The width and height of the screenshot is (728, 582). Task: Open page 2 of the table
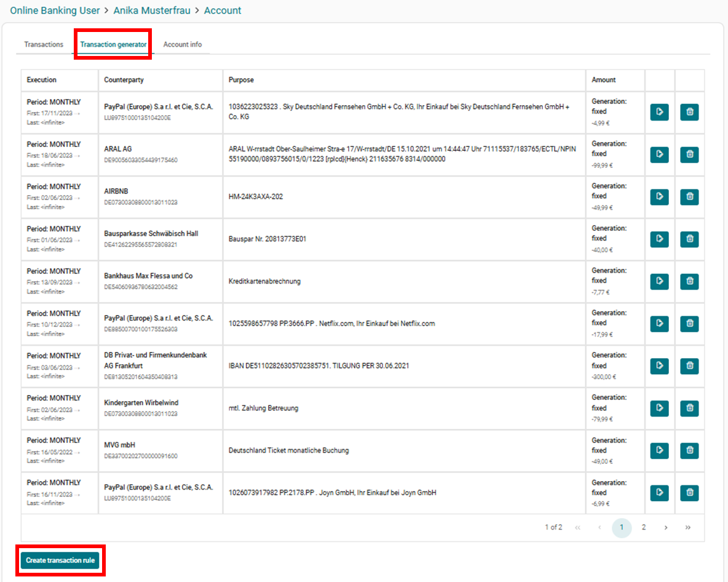644,528
